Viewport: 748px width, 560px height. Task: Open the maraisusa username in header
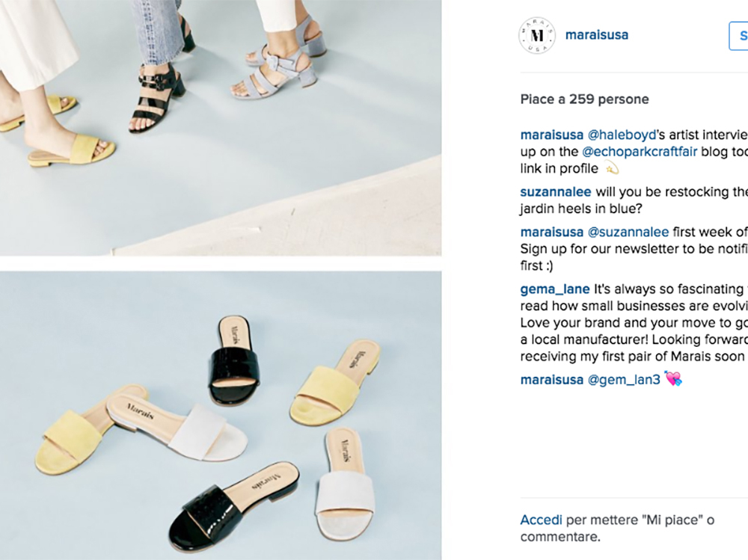coord(596,35)
